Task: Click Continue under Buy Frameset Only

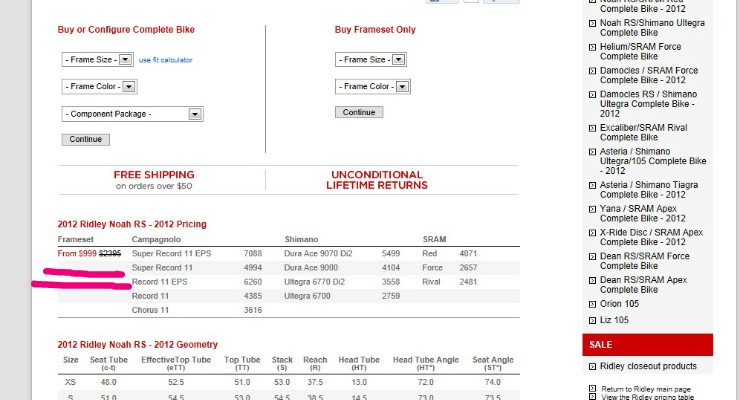Action: pyautogui.click(x=359, y=112)
